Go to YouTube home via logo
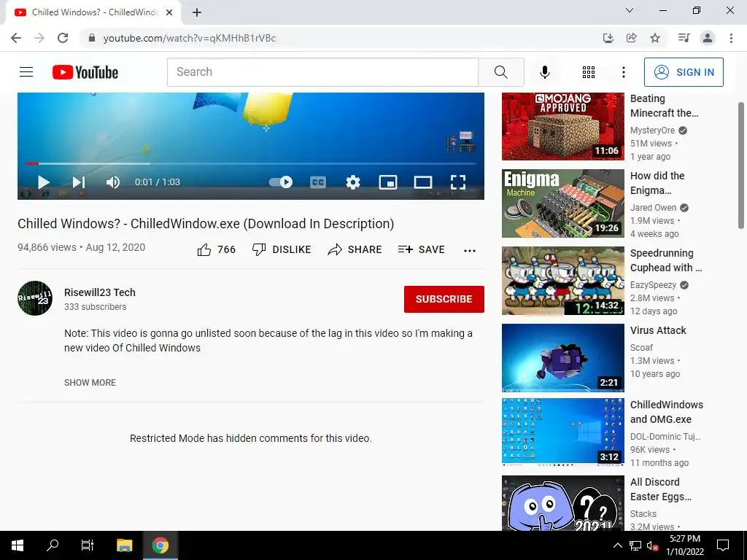Viewport: 747px width, 560px height. [x=85, y=72]
